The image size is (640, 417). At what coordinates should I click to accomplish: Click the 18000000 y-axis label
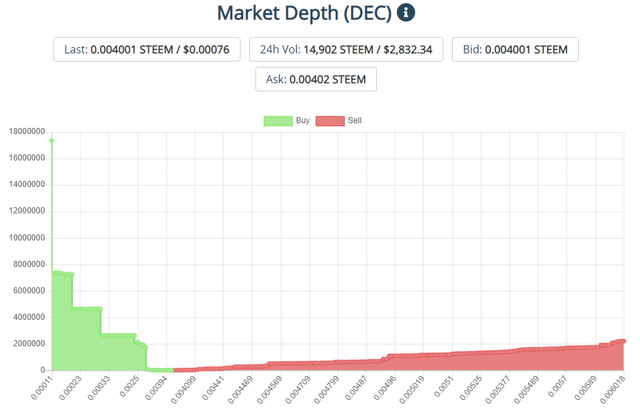(x=27, y=131)
